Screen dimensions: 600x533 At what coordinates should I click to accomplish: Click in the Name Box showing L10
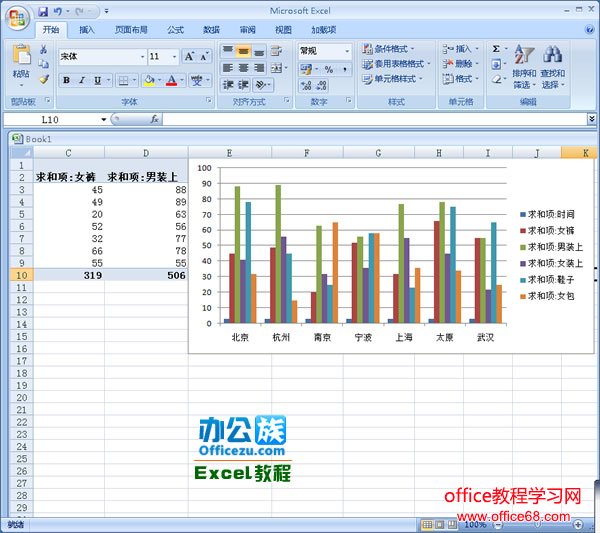point(51,119)
